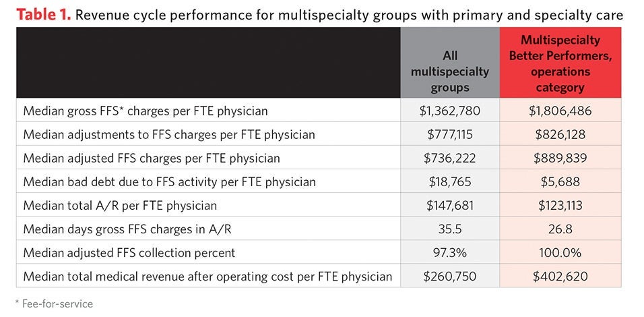The width and height of the screenshot is (644, 317).
Task: Click the $826,128 value cell
Action: tap(560, 134)
